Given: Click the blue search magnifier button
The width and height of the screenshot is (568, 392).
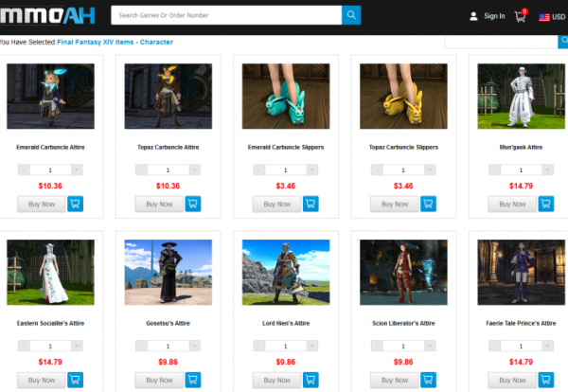Looking at the screenshot, I should (351, 15).
